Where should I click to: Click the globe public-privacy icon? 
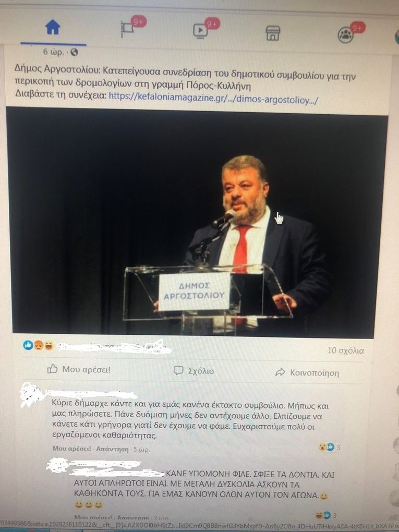click(x=74, y=52)
